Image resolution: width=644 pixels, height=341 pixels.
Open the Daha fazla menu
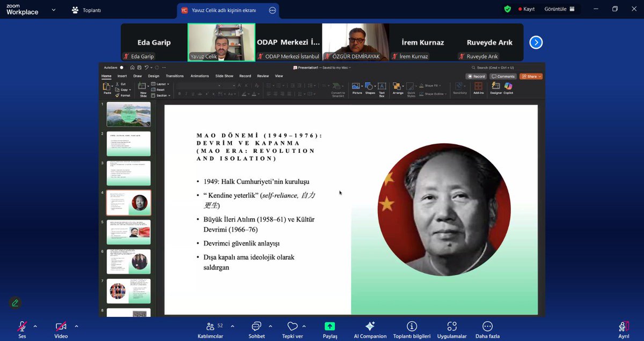click(x=487, y=329)
